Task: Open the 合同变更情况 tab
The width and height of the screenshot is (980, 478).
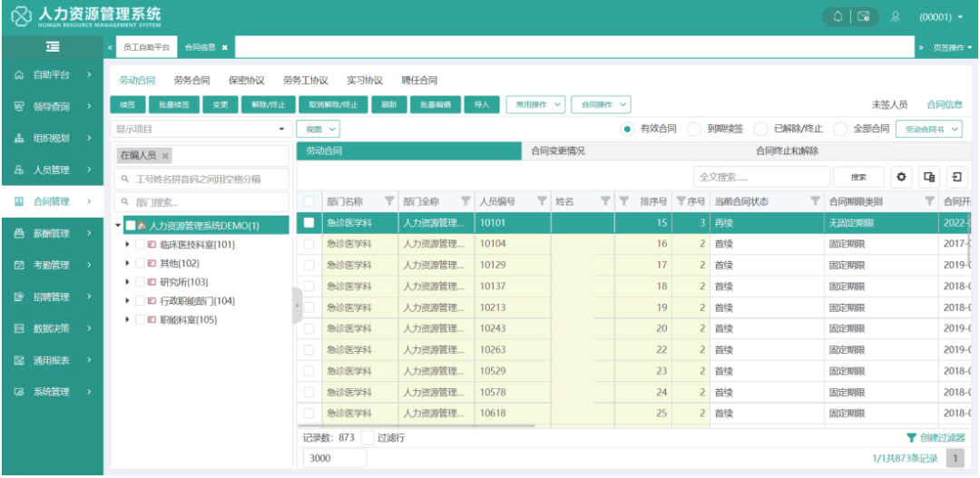Action: pyautogui.click(x=557, y=151)
